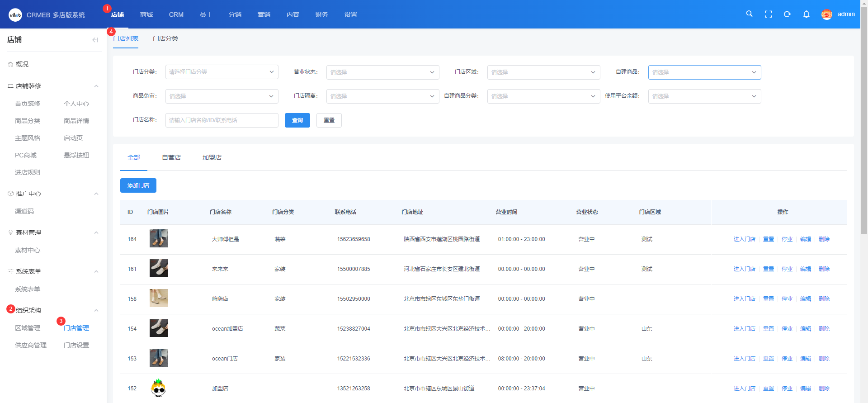Select the 加盟店 tab
Image resolution: width=868 pixels, height=403 pixels.
[x=212, y=157]
